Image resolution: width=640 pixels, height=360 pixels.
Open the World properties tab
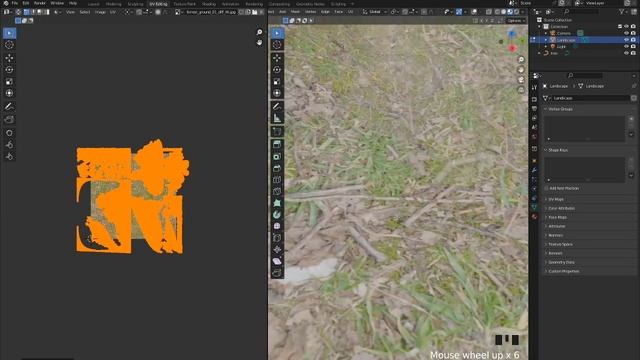point(534,137)
